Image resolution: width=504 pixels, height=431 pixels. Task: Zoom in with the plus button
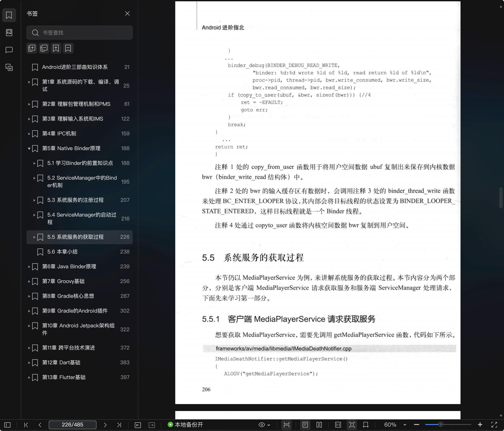(x=480, y=424)
